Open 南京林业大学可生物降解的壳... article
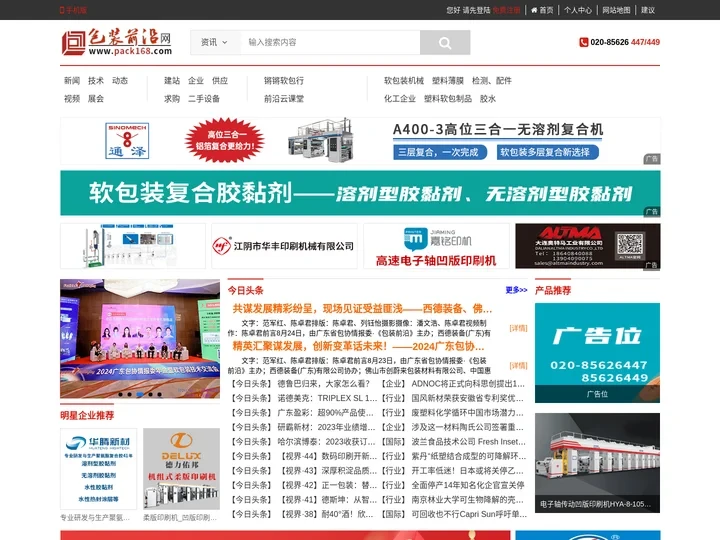This screenshot has height=540, width=720. [x=467, y=500]
